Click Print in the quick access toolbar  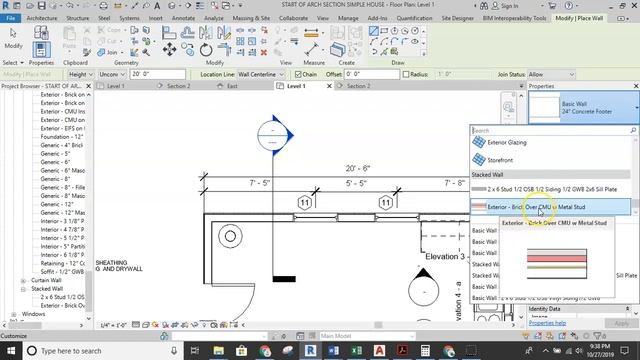pyautogui.click(x=104, y=6)
